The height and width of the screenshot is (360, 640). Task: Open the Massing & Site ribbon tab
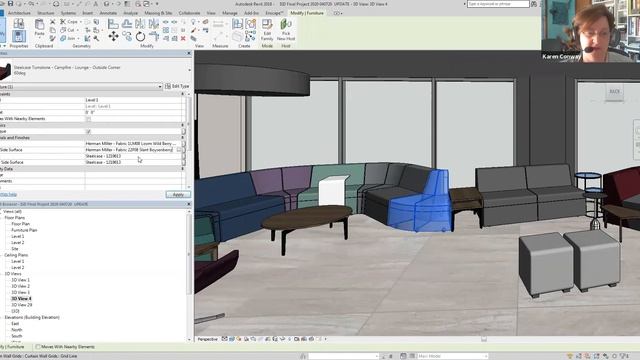[158, 13]
